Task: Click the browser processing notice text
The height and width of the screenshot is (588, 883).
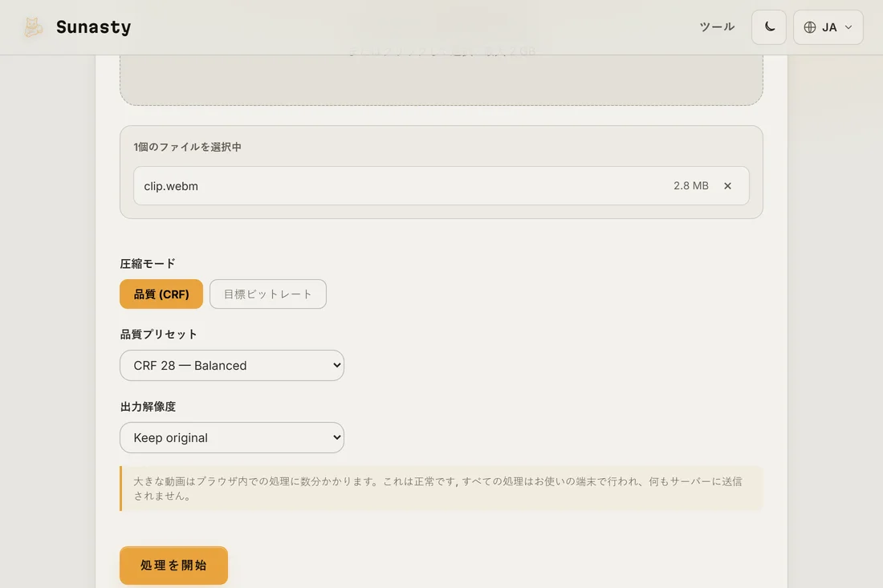Action: pos(437,489)
